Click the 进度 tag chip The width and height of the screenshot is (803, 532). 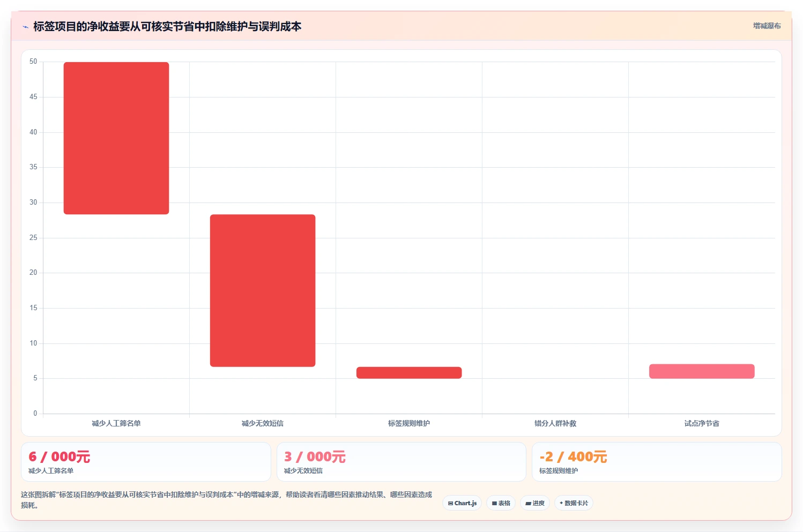pos(535,503)
